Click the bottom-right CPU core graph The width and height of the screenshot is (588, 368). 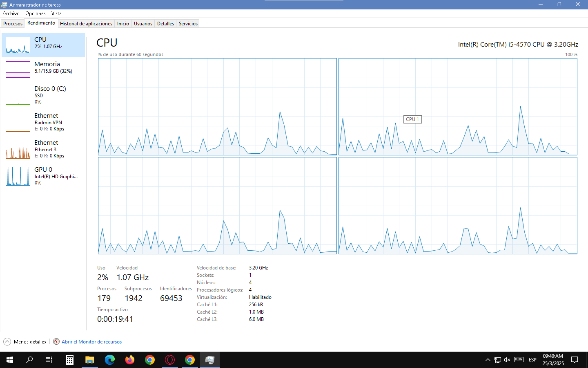pyautogui.click(x=458, y=206)
